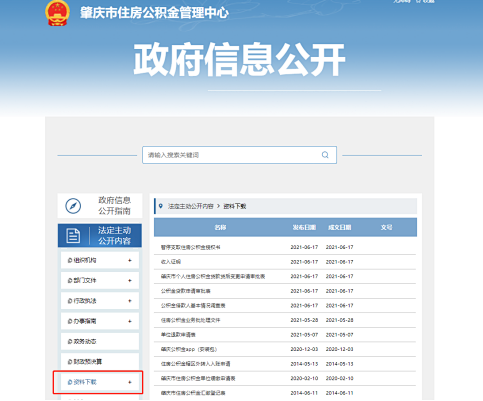This screenshot has height=401, width=483.
Task: Click the 肇庆市住房公积金管理中心 site title
Action: pyautogui.click(x=154, y=13)
